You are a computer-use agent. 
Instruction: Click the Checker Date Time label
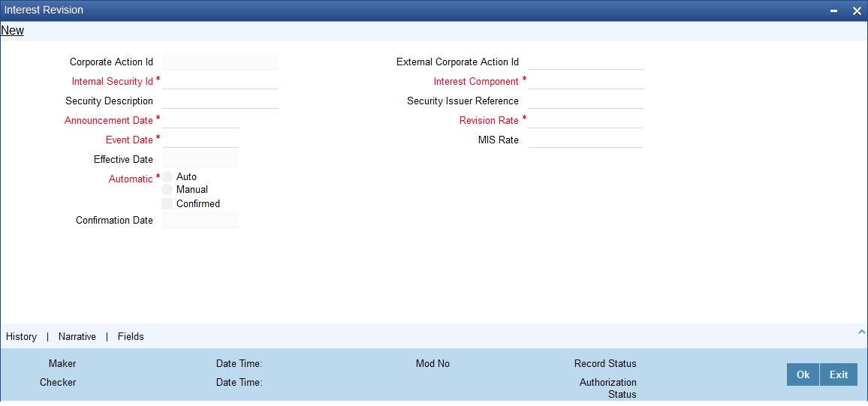pos(239,382)
